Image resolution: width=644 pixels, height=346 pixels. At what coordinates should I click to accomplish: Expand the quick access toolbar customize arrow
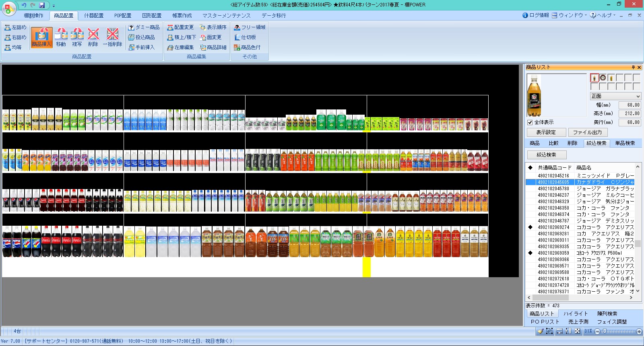pos(54,6)
